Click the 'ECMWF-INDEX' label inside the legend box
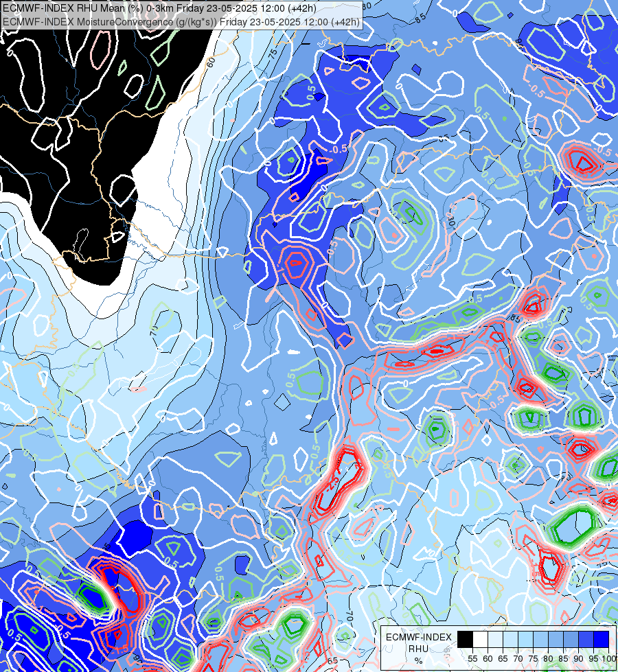This screenshot has width=618, height=672. (419, 637)
